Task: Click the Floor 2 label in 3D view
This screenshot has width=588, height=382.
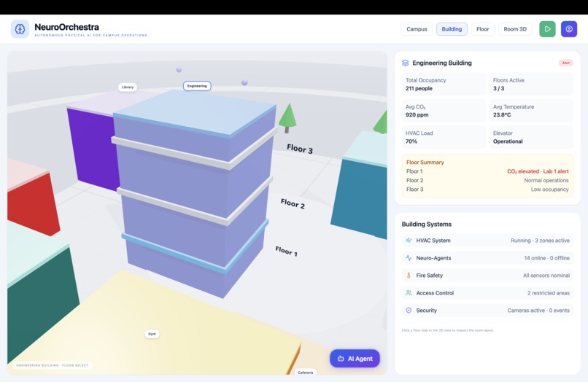Action: pyautogui.click(x=293, y=203)
